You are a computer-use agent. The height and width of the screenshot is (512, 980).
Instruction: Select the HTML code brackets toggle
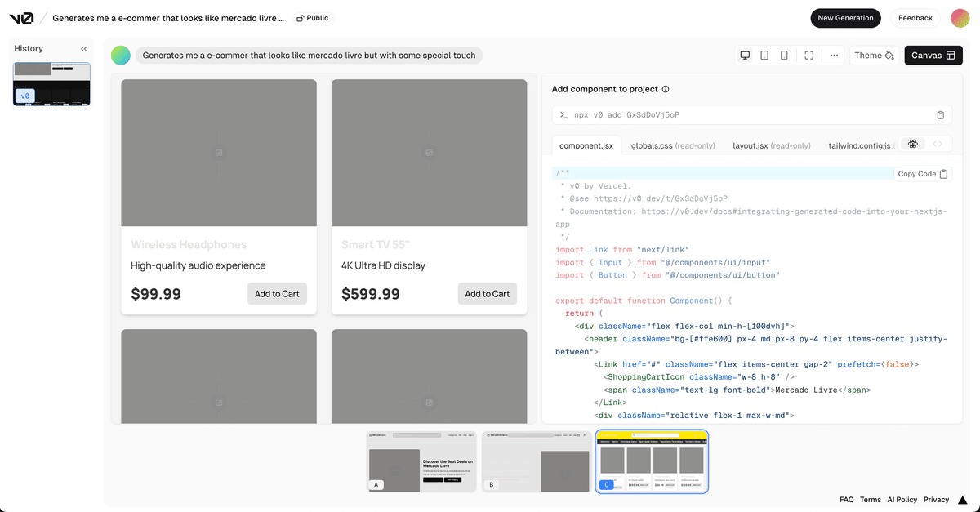[x=938, y=144]
